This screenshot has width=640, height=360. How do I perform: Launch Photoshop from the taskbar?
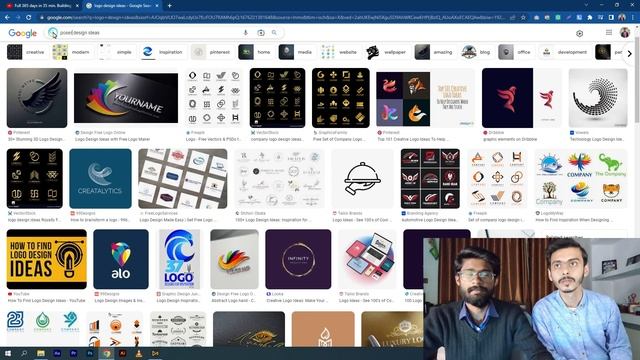tap(90, 353)
